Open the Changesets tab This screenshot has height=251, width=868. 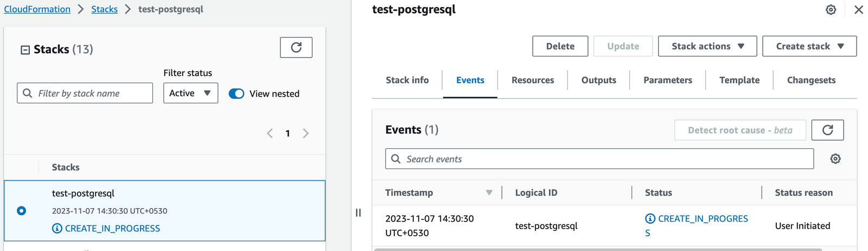811,80
